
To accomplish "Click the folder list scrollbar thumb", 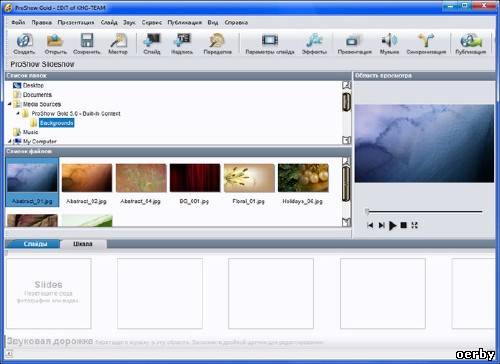I will click(347, 102).
